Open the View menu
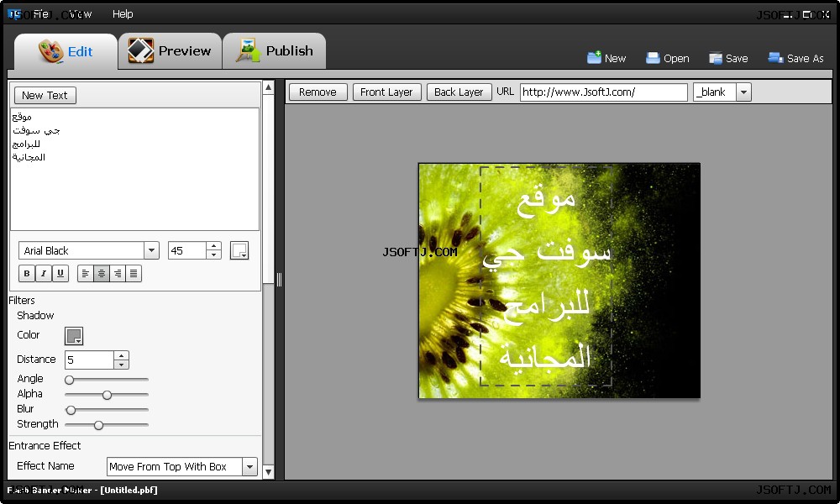 point(81,14)
